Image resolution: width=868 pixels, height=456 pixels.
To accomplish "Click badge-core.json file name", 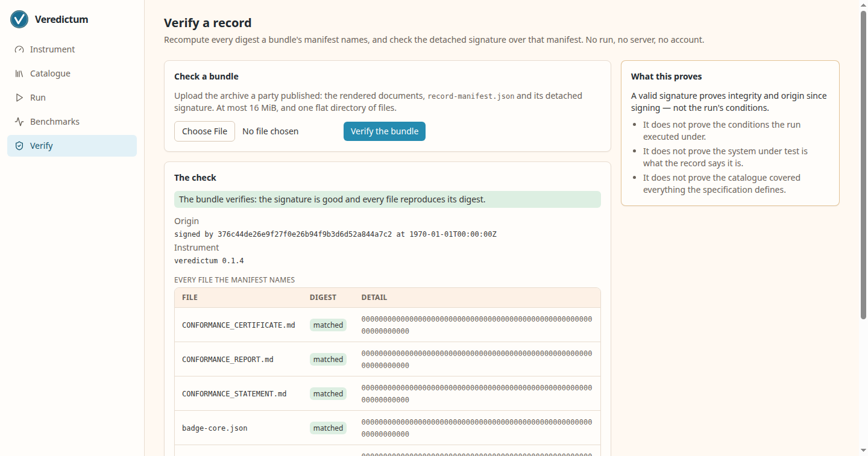I will 215,428.
